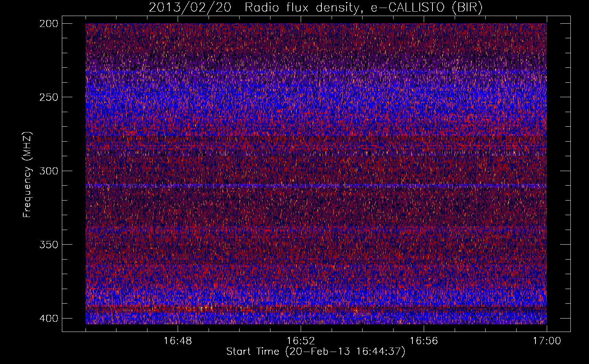Click the 'Frequency (MHZ)' axis label
This screenshot has height=364, width=589.
click(x=27, y=174)
